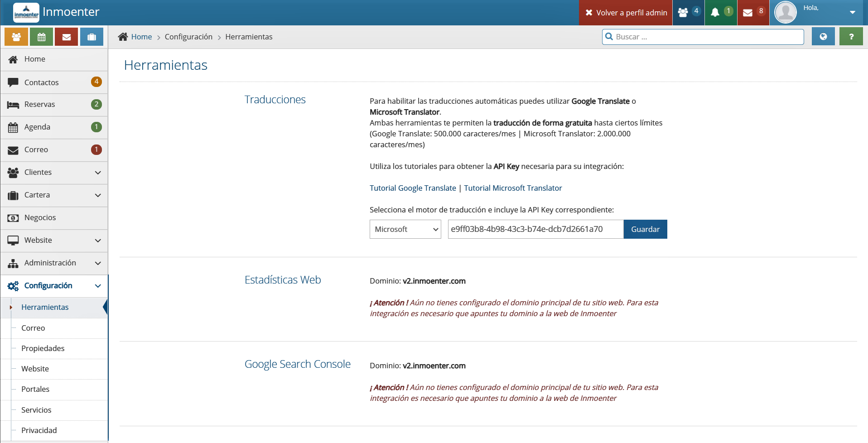
Task: Collapse the Configuración menu chevron
Action: tap(98, 286)
